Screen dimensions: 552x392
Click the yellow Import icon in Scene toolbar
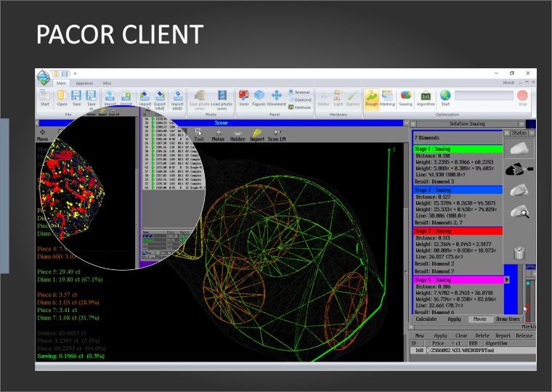257,135
